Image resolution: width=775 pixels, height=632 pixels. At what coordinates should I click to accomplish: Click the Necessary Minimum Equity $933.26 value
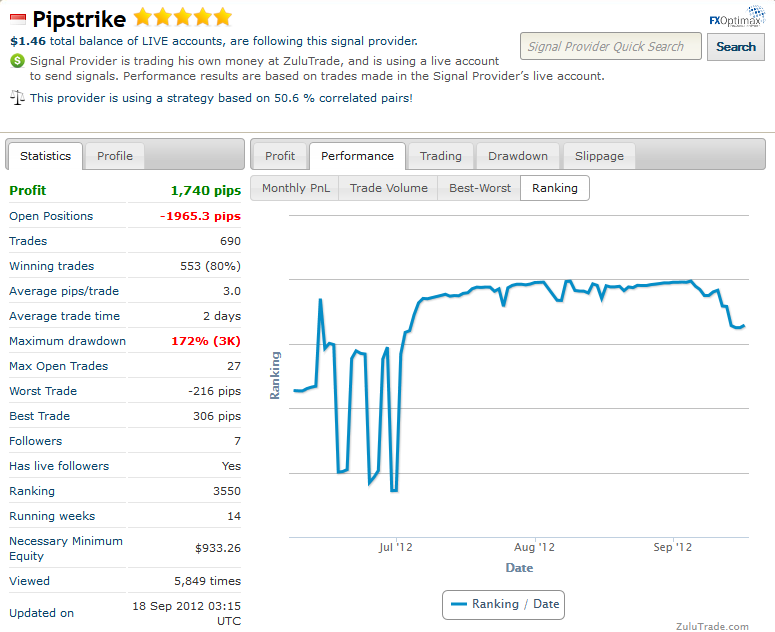click(218, 548)
